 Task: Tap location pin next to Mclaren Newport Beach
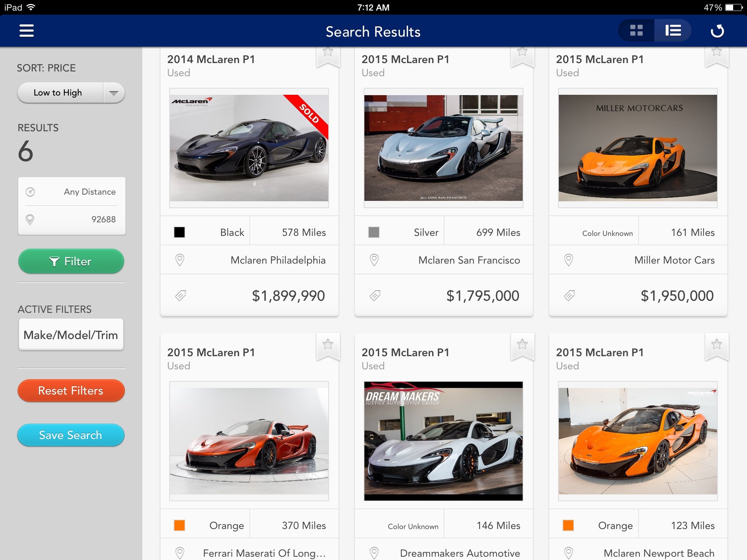[x=569, y=553]
